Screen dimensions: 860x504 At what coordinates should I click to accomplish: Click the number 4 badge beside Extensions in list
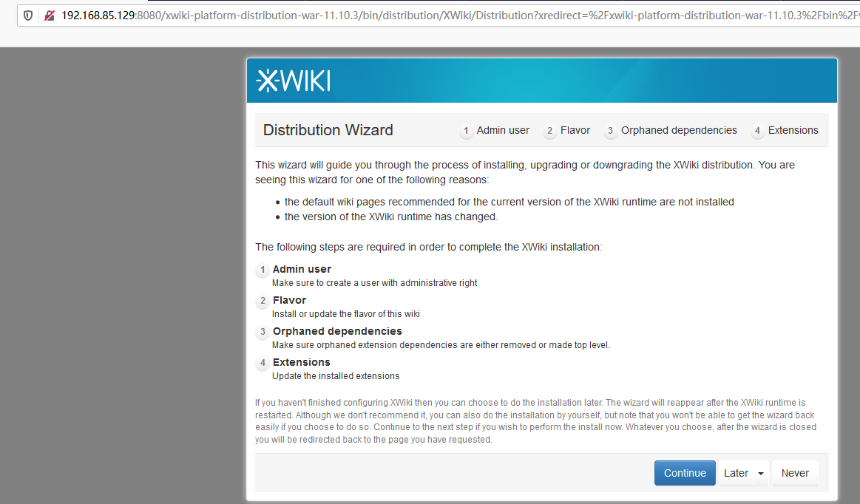263,363
